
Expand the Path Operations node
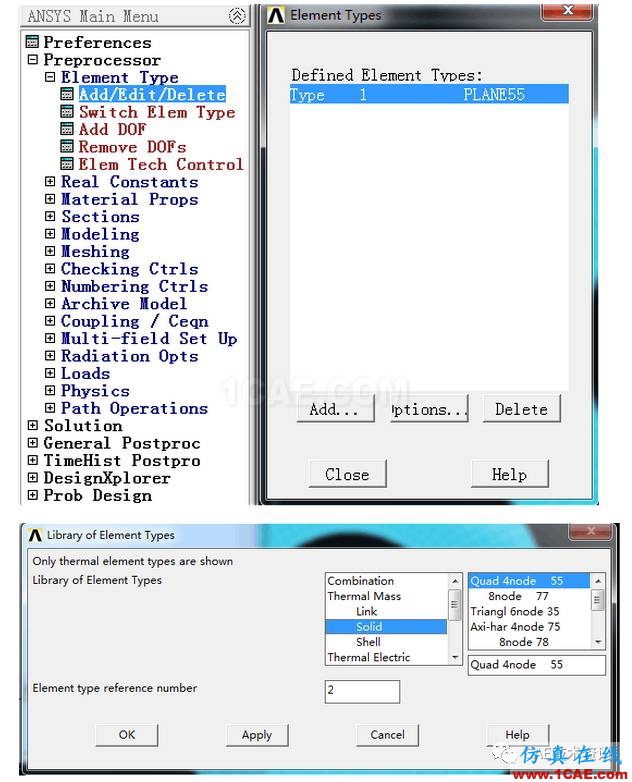click(x=50, y=408)
